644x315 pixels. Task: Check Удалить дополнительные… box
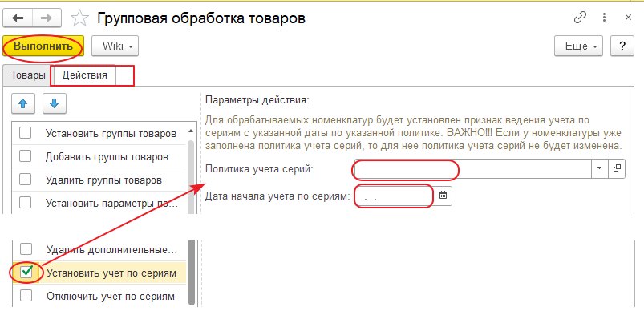pyautogui.click(x=26, y=248)
